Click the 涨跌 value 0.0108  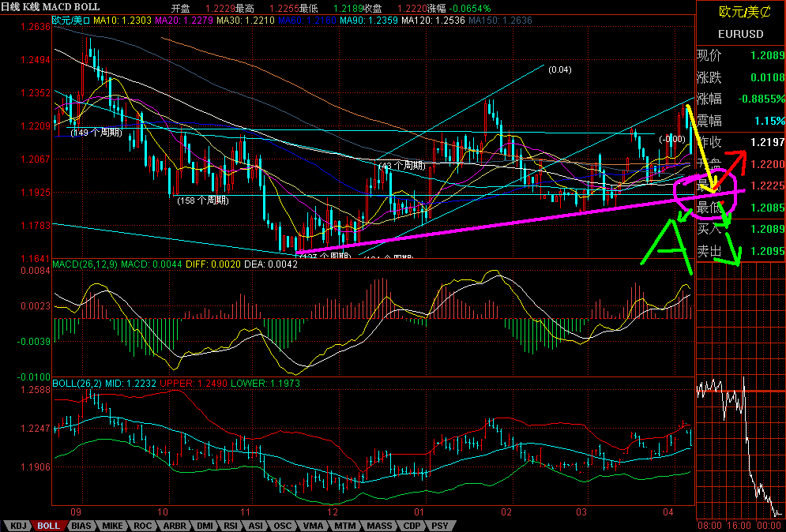tap(768, 77)
